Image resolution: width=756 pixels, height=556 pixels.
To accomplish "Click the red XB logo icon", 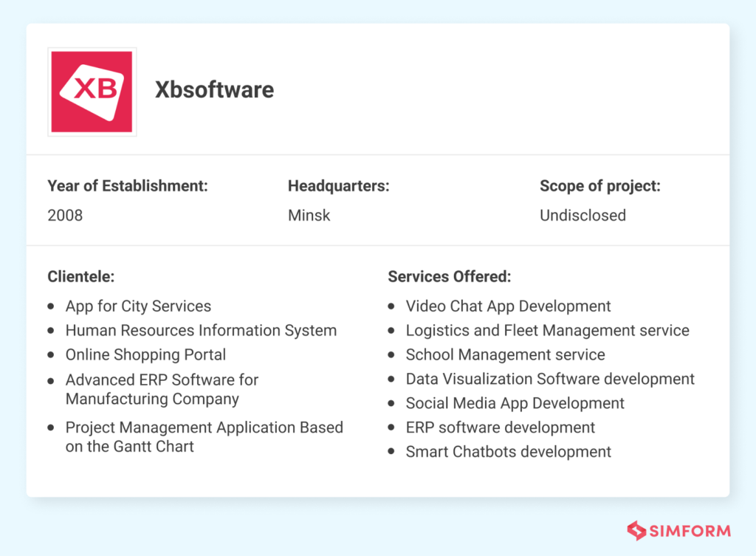I will coord(92,92).
